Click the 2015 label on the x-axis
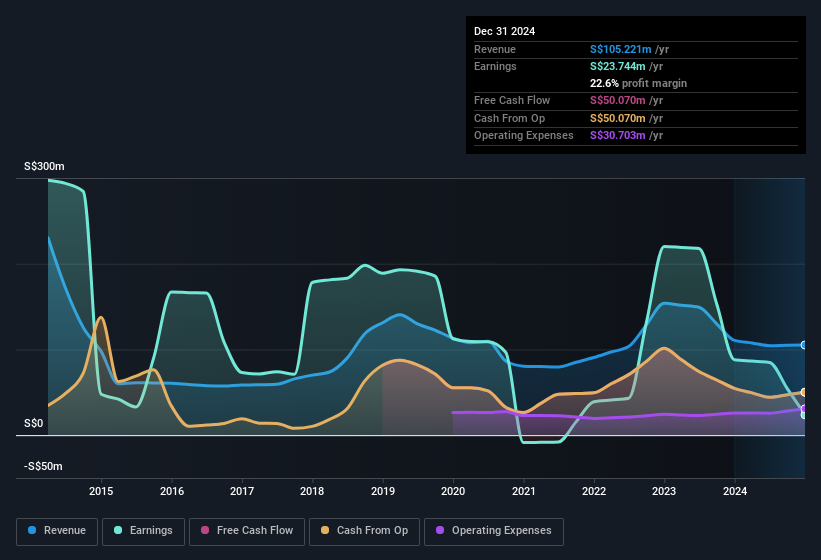Image resolution: width=821 pixels, height=560 pixels. pos(100,491)
